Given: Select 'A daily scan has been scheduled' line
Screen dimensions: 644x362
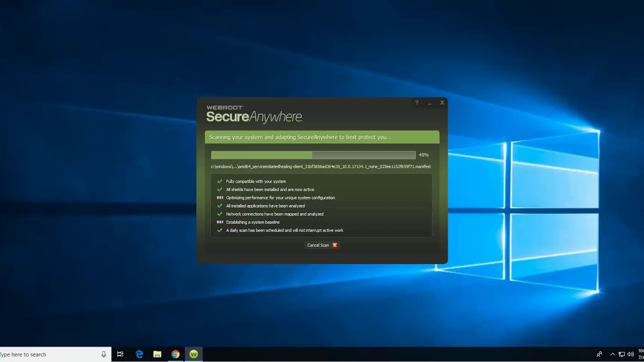Looking at the screenshot, I should pyautogui.click(x=285, y=230).
